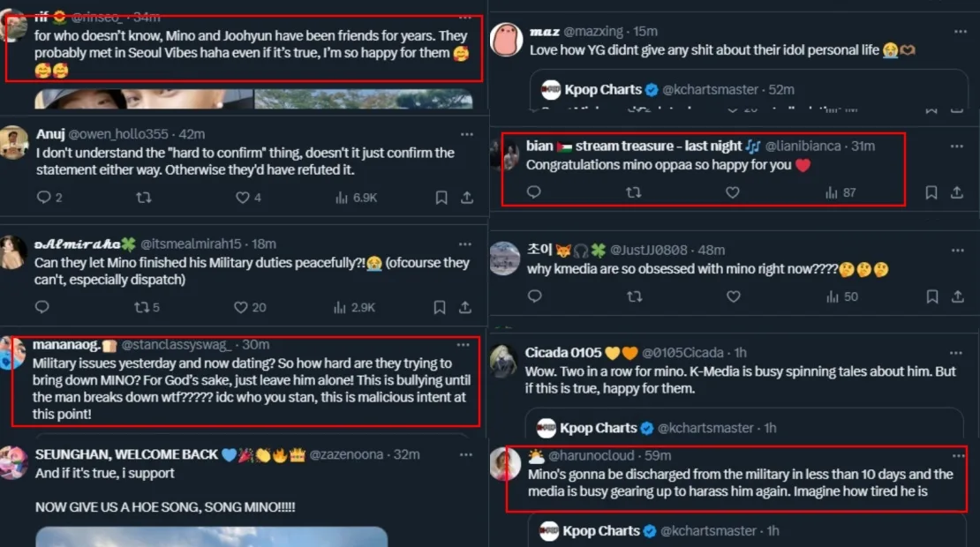The height and width of the screenshot is (547, 980).
Task: Open more options menu on Cicada 0105's tweet
Action: coord(956,352)
